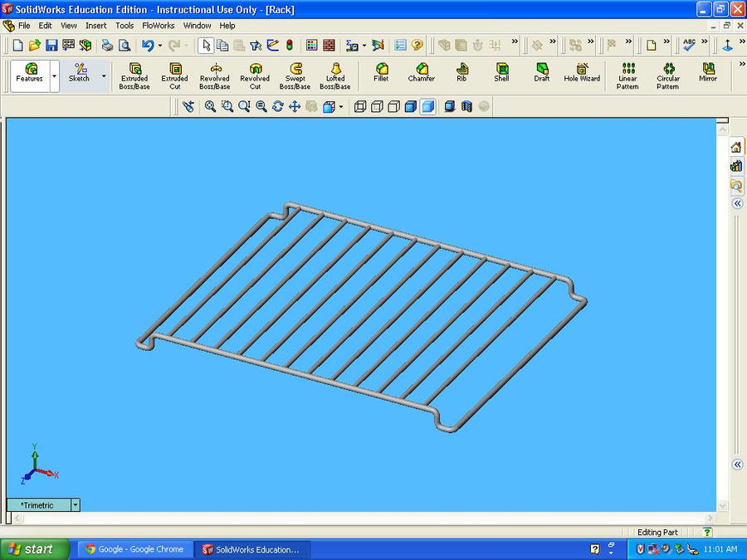Screen dimensions: 747x560
Task: Open Print Preview magnifier icon
Action: [x=124, y=46]
